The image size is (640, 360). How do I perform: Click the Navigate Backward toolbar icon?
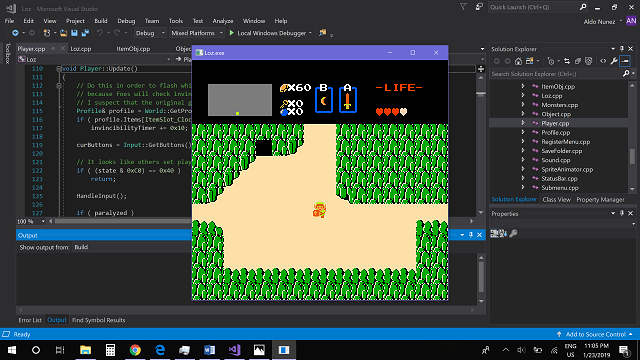(x=15, y=33)
